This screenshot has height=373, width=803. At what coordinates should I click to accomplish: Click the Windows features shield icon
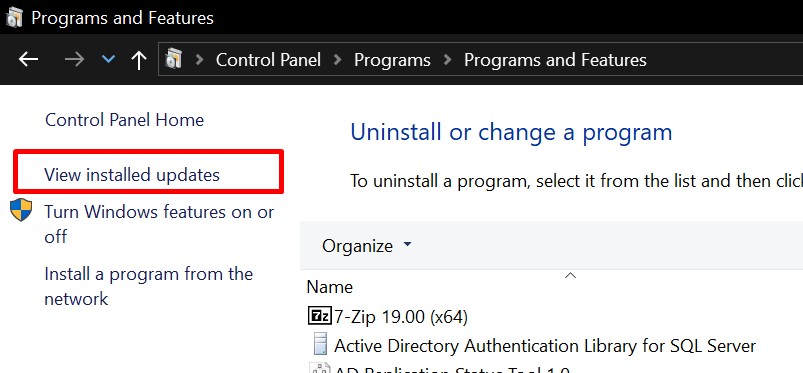pos(21,211)
